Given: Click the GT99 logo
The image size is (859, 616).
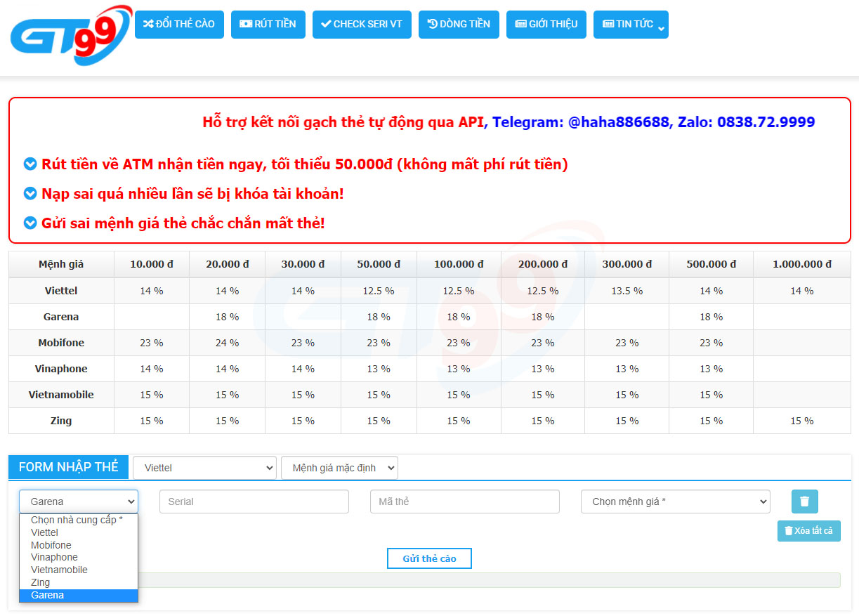Looking at the screenshot, I should coord(71,35).
